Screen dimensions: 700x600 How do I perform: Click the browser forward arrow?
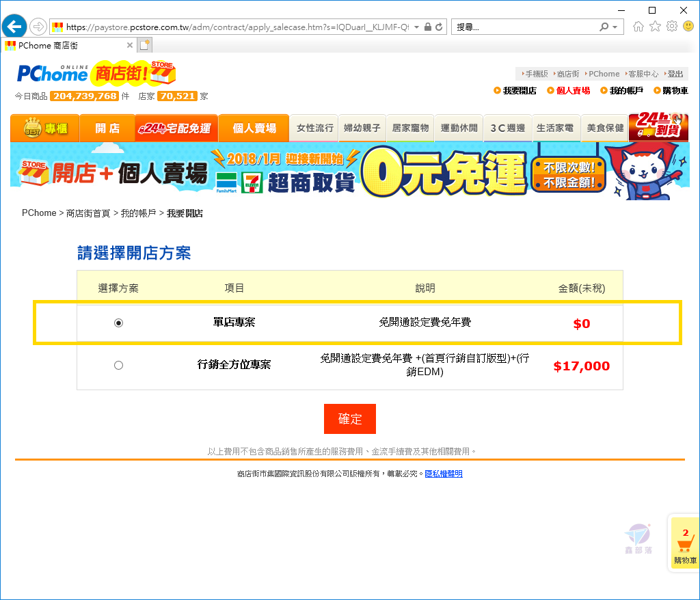click(x=38, y=27)
